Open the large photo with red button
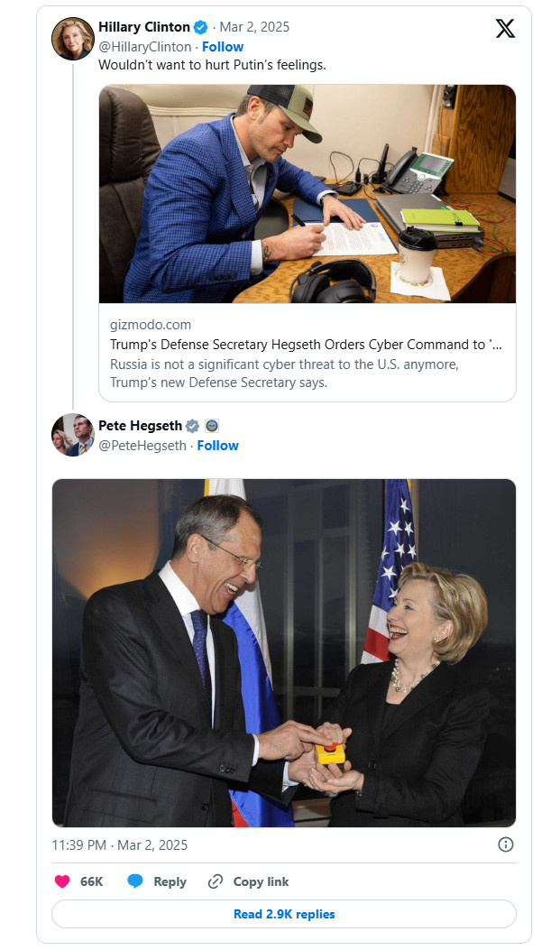Image resolution: width=560 pixels, height=950 pixels. 284,652
